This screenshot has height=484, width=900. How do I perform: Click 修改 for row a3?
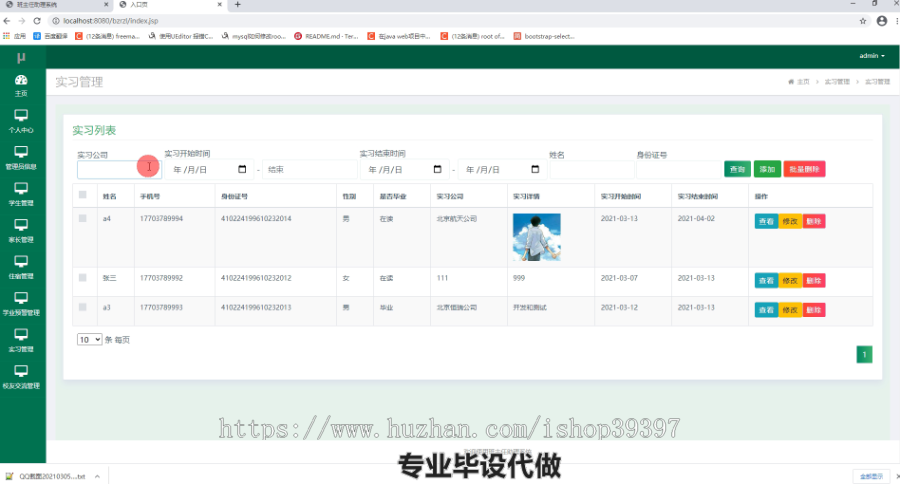click(790, 309)
